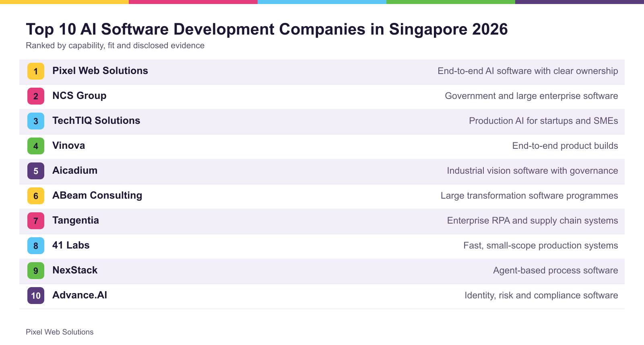The image size is (644, 345).
Task: Click the yellow rank 1 badge
Action: (x=36, y=71)
